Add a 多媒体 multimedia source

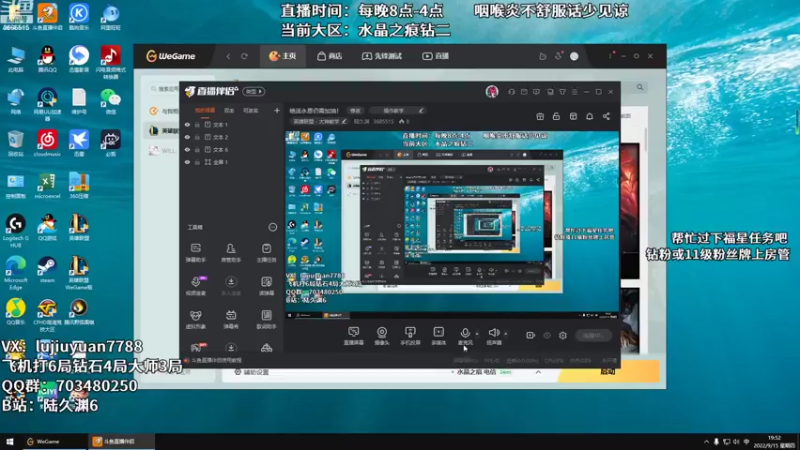tap(439, 336)
